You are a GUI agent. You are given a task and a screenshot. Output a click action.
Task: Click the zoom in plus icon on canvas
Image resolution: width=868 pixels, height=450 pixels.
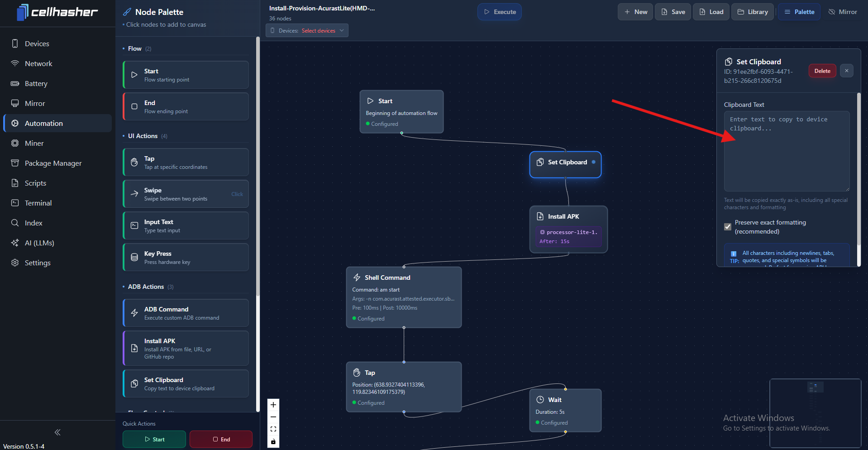[273, 405]
